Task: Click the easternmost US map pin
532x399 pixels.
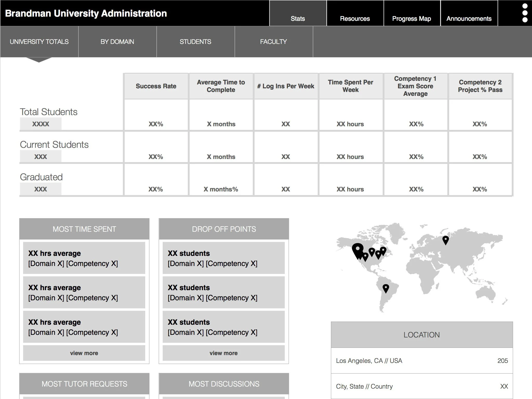Action: click(x=383, y=251)
